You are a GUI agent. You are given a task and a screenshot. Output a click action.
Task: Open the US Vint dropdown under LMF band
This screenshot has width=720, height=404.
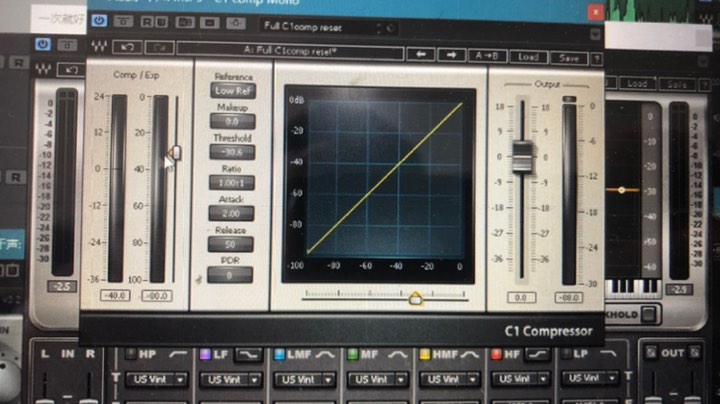(304, 380)
